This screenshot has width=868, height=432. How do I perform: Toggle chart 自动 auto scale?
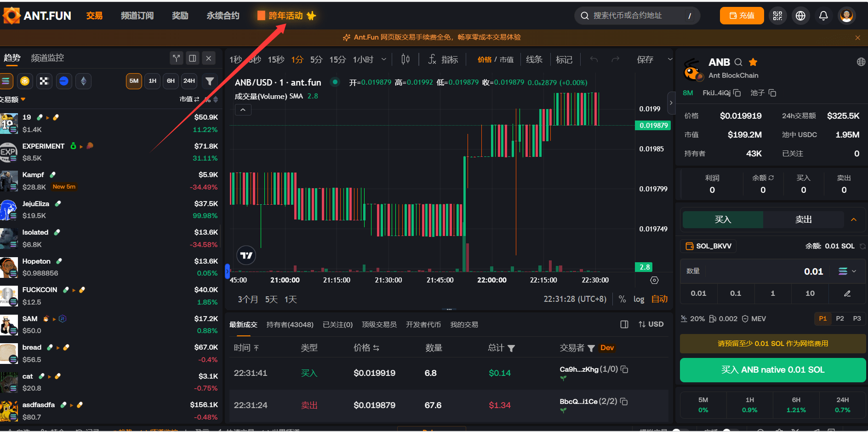(659, 299)
